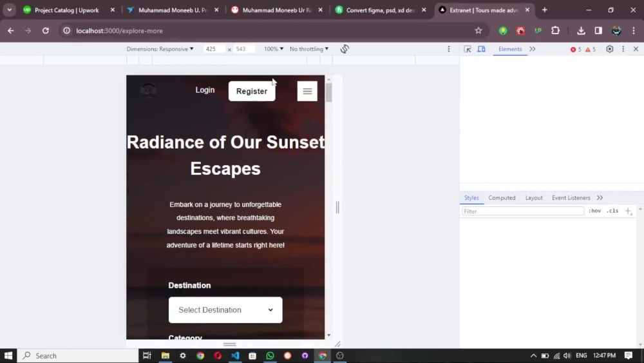644x363 pixels.
Task: Click the site information icon in address bar
Action: coord(66,30)
